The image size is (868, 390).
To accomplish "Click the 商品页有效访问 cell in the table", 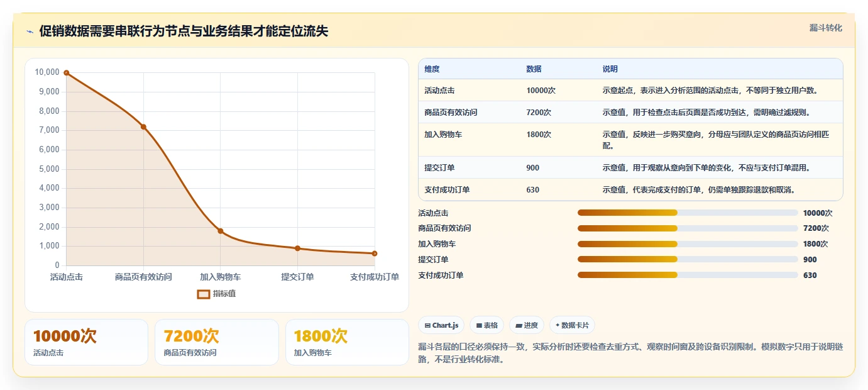I will [451, 113].
